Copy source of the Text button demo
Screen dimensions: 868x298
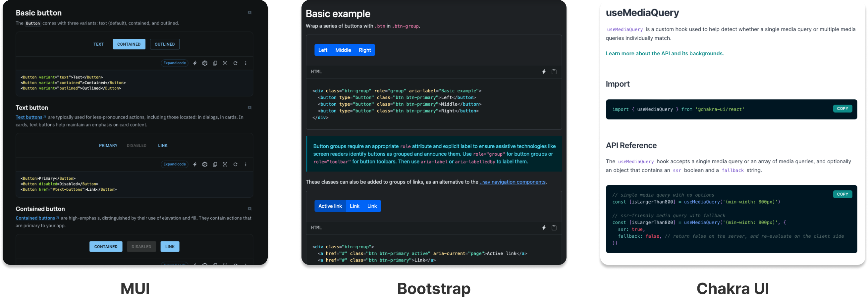pos(215,164)
